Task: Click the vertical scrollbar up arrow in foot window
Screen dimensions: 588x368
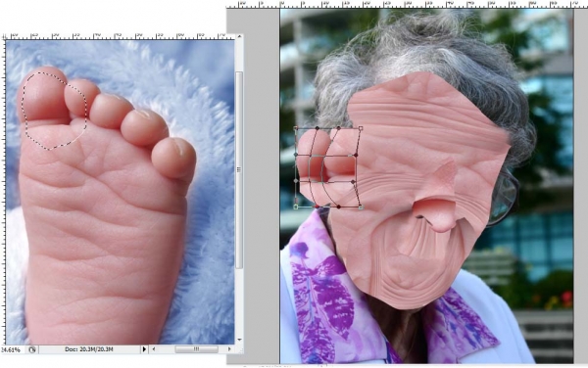Action: pos(239,36)
